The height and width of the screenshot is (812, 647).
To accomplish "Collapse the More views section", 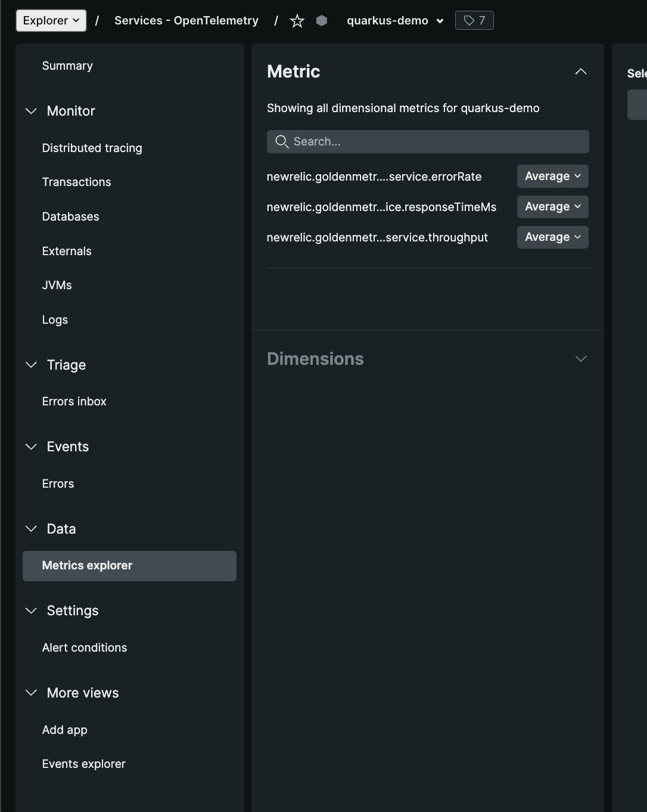I will (31, 693).
